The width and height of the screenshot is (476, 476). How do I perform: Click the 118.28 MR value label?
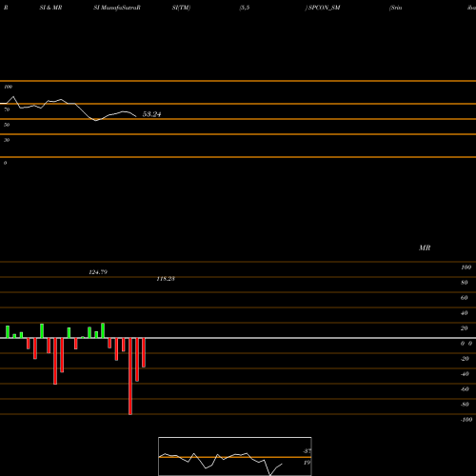(x=166, y=279)
